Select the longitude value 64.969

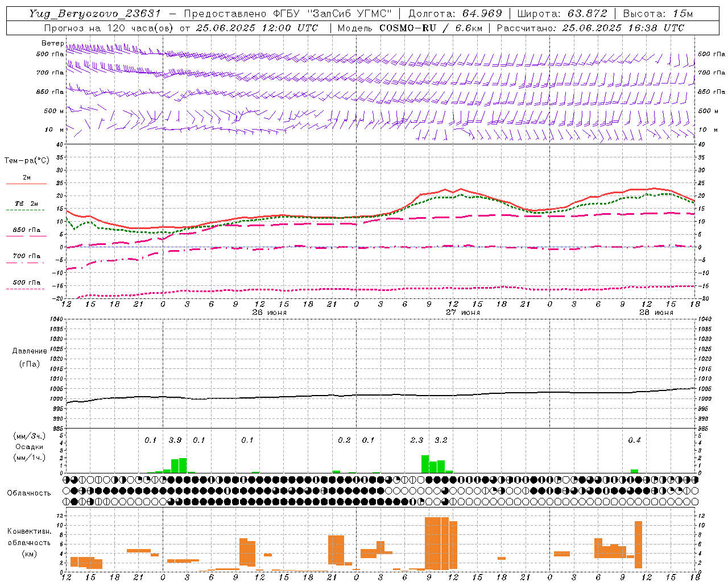pyautogui.click(x=482, y=14)
